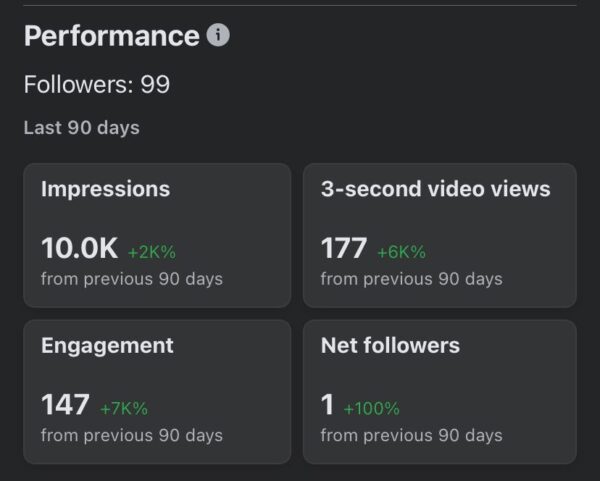Click the +2K% impressions change
600x481 pixels.
point(152,251)
